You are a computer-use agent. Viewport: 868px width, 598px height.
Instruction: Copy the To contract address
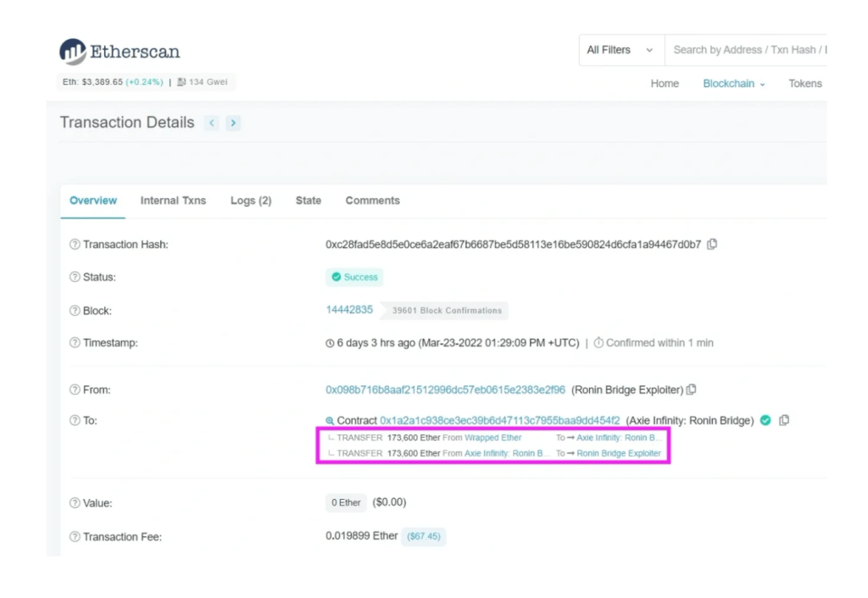[784, 420]
